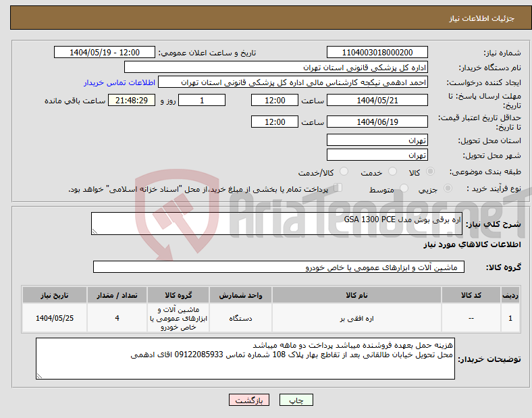Click the کد کالا column header
Viewport: 532px width, 418px height.
pos(471,295)
